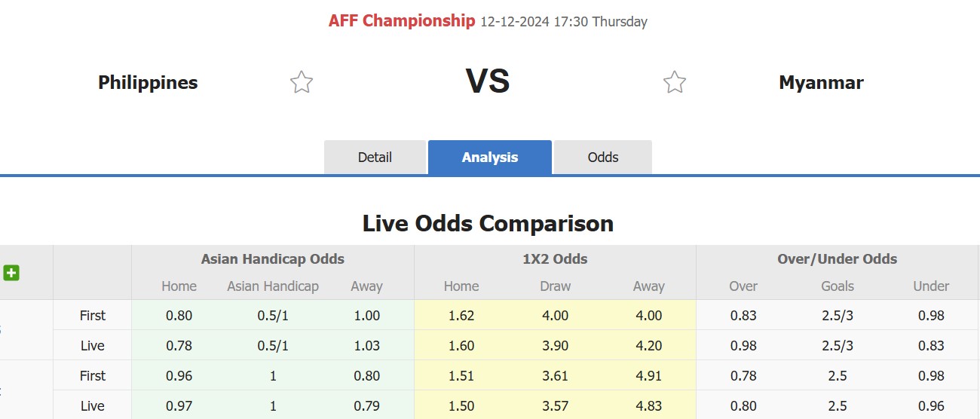
Task: Select live away odds value 4.20
Action: pos(649,346)
